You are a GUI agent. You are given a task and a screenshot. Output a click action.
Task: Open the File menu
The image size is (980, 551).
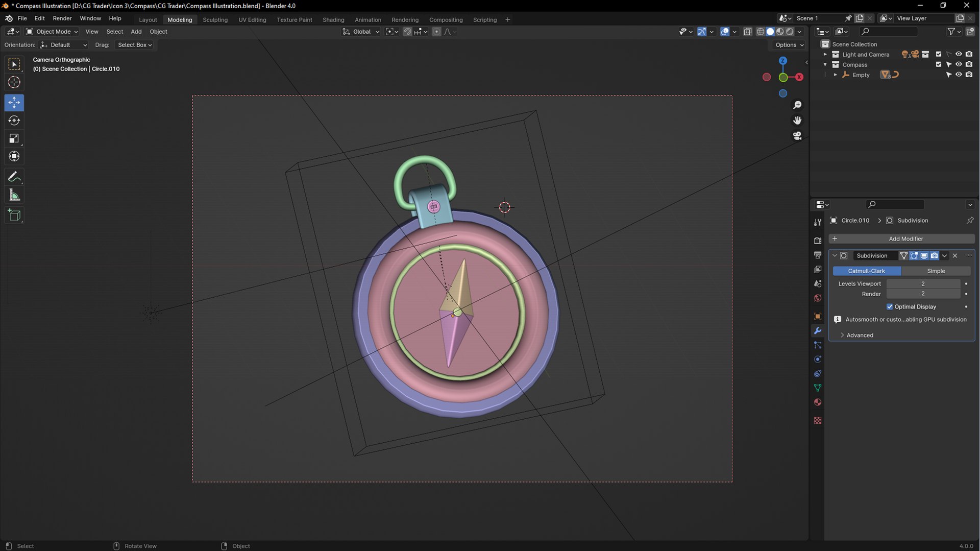pos(22,18)
